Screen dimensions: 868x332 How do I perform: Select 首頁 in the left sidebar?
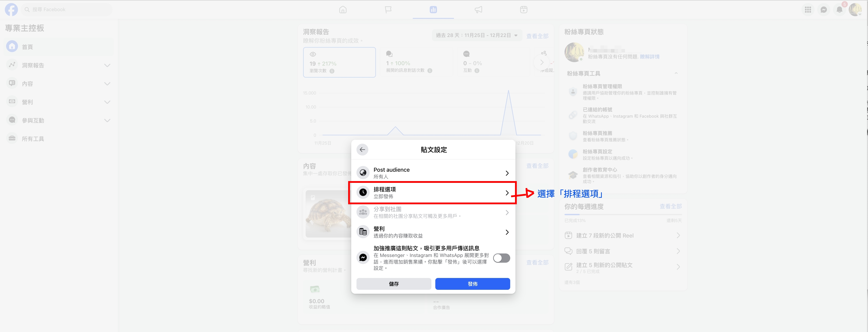pyautogui.click(x=59, y=47)
